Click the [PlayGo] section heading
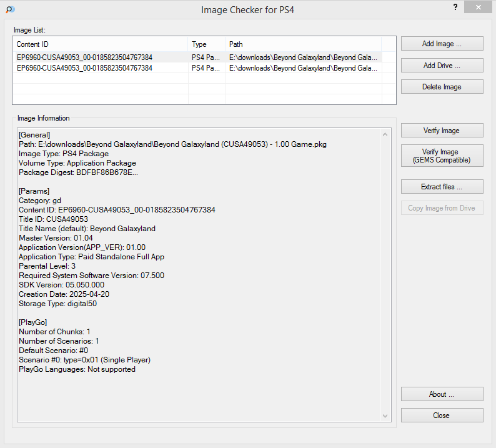This screenshot has width=496, height=448. (x=33, y=322)
